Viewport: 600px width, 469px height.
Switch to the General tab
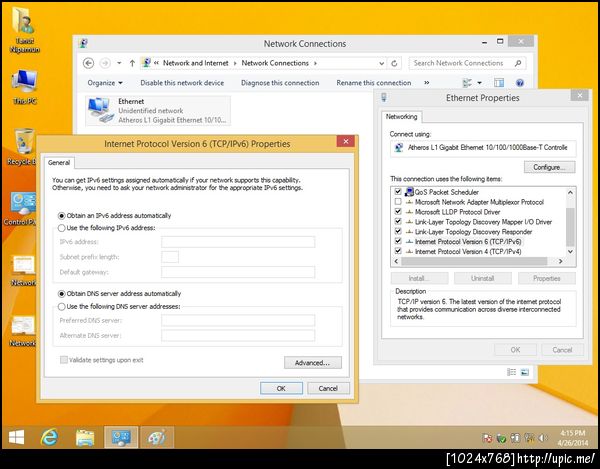59,163
